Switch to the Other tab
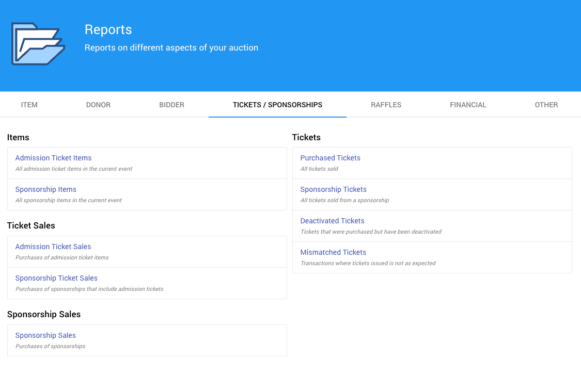 click(x=546, y=105)
